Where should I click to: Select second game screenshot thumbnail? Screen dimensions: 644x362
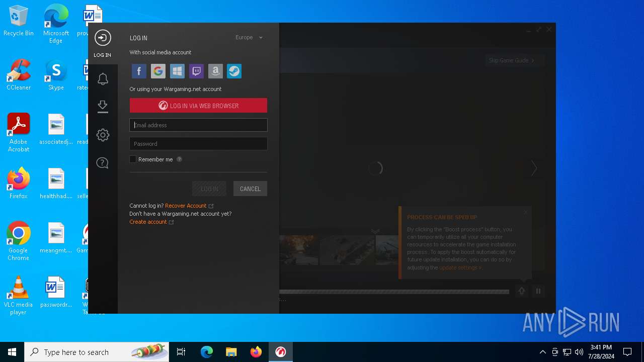pyautogui.click(x=347, y=250)
